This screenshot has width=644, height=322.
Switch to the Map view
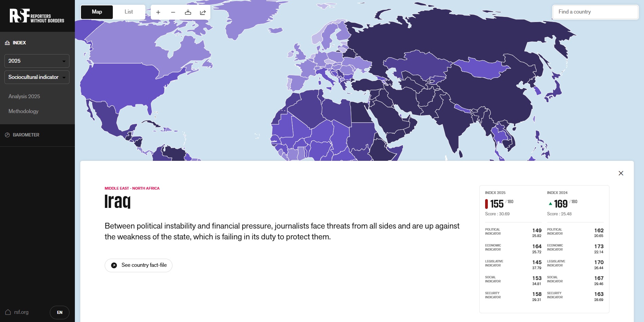(x=97, y=12)
